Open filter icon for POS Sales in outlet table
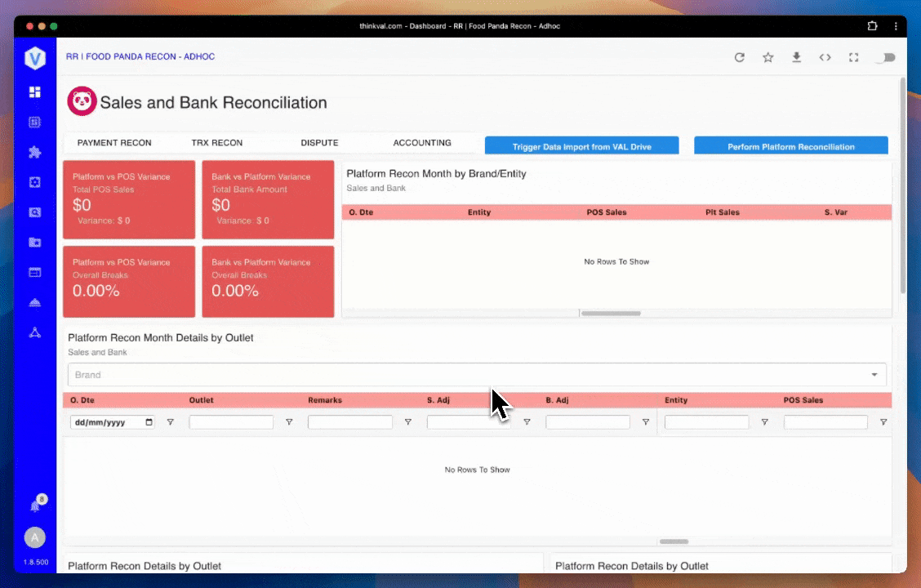921x588 pixels. (883, 421)
